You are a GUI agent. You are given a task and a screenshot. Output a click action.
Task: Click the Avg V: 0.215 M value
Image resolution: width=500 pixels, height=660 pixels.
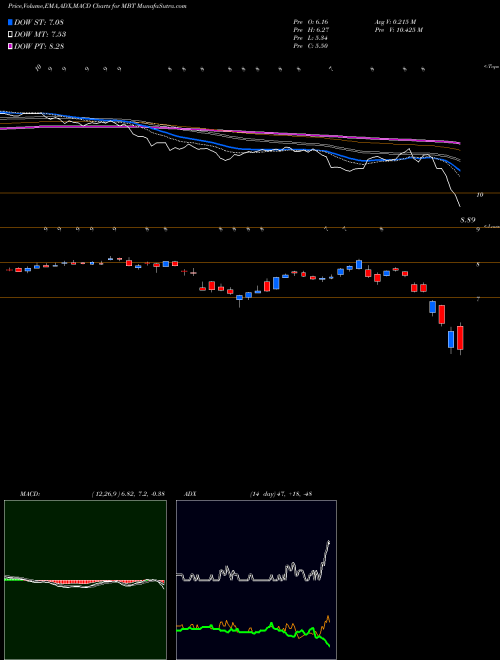[x=395, y=22]
